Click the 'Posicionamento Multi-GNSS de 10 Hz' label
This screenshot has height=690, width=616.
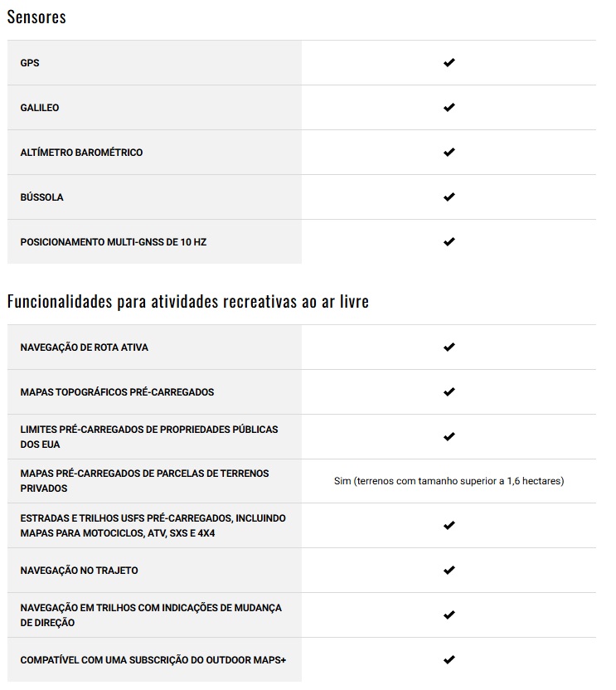tap(114, 242)
